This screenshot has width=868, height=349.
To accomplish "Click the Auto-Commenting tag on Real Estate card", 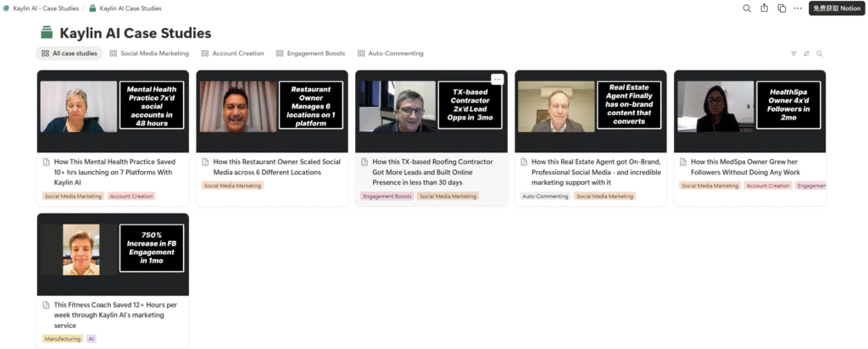I will [x=544, y=197].
